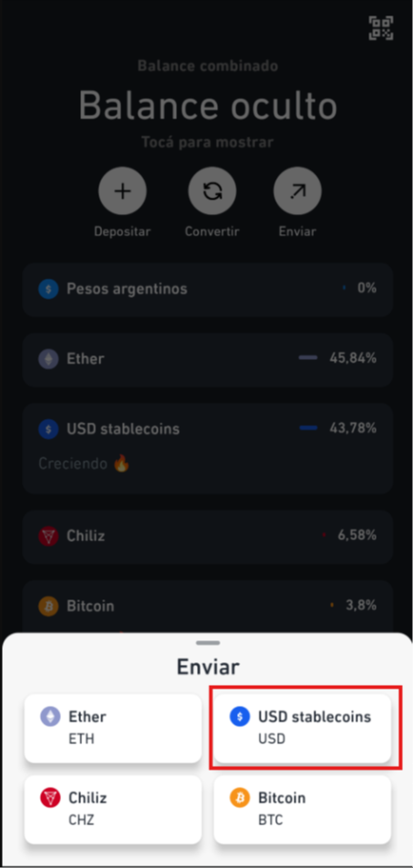Viewport: 413px width, 868px height.
Task: Open the QR code scanner icon
Action: pos(381,28)
